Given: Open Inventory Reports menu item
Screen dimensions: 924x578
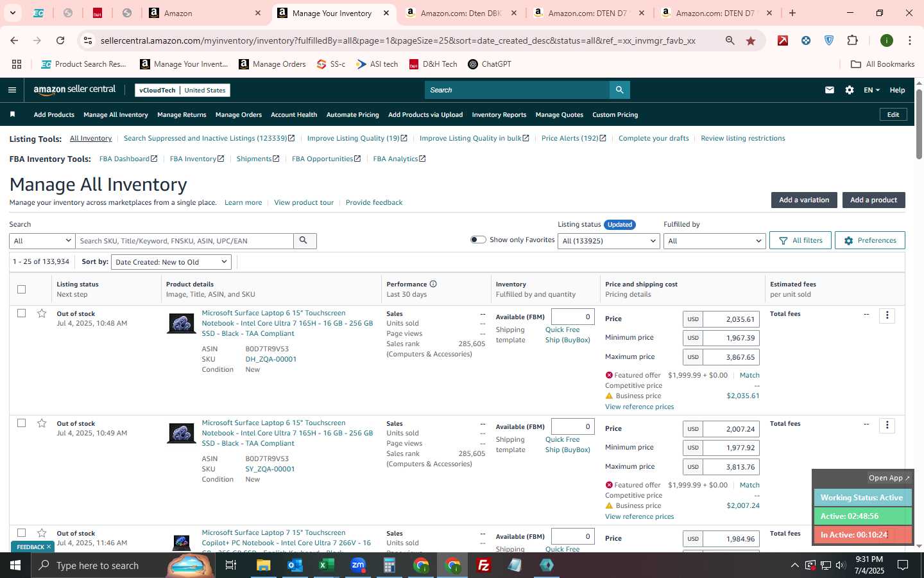Looking at the screenshot, I should [x=499, y=115].
